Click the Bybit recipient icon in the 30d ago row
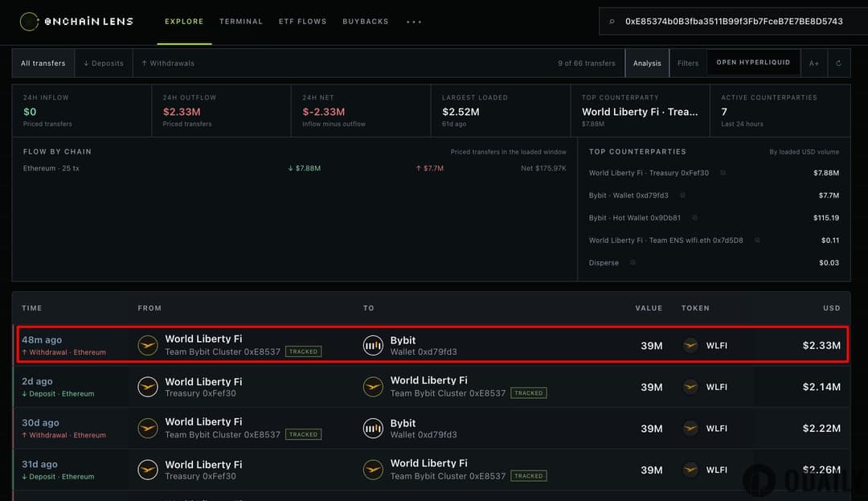 pyautogui.click(x=373, y=429)
